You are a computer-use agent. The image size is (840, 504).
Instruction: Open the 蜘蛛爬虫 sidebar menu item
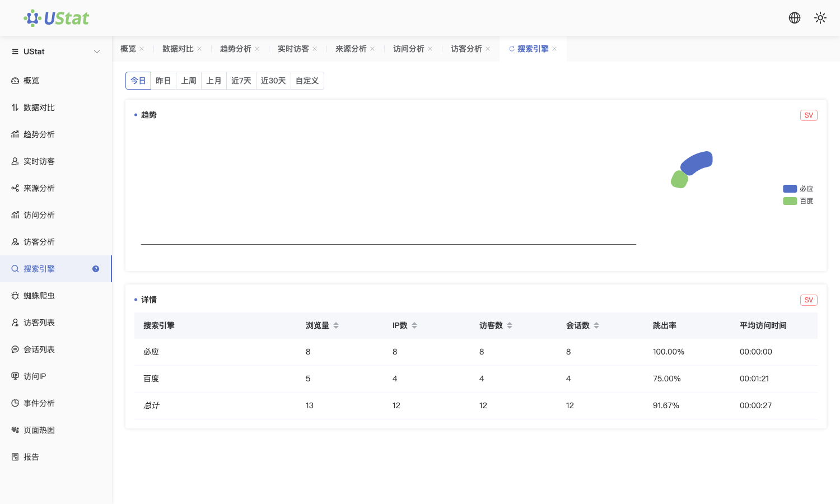[56, 296]
